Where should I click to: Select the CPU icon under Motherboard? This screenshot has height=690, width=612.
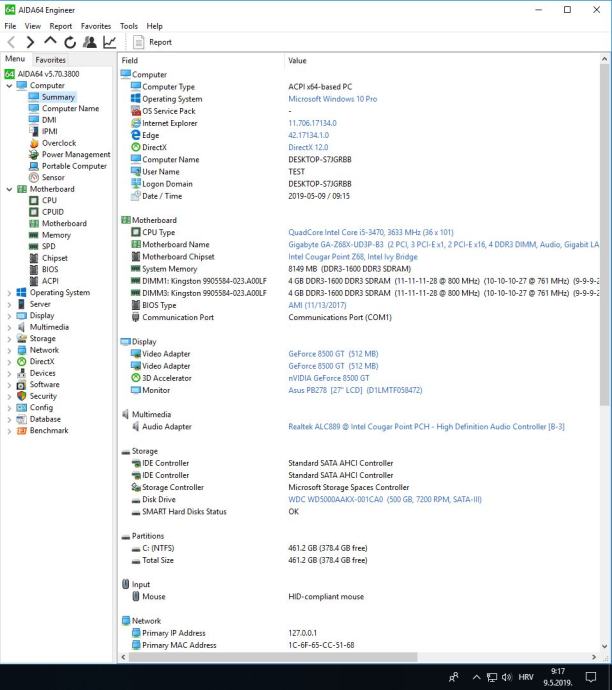click(34, 200)
